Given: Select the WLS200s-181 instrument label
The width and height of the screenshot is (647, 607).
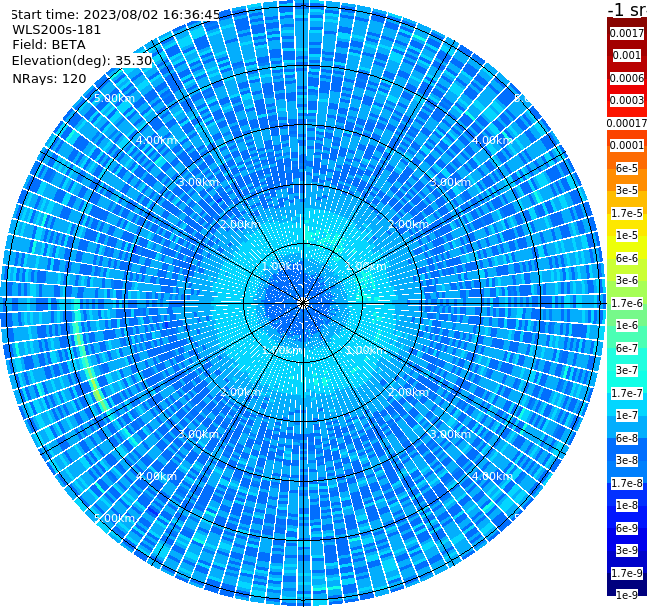Looking at the screenshot, I should pyautogui.click(x=57, y=30).
